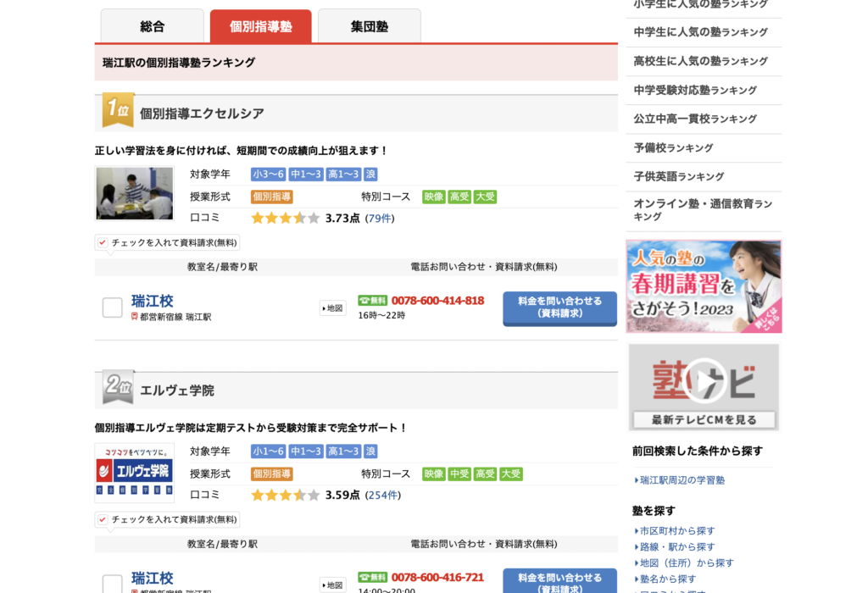Image resolution: width=868 pixels, height=593 pixels.
Task: Show map for エクセルシア 瑞江校
Action: click(x=332, y=308)
